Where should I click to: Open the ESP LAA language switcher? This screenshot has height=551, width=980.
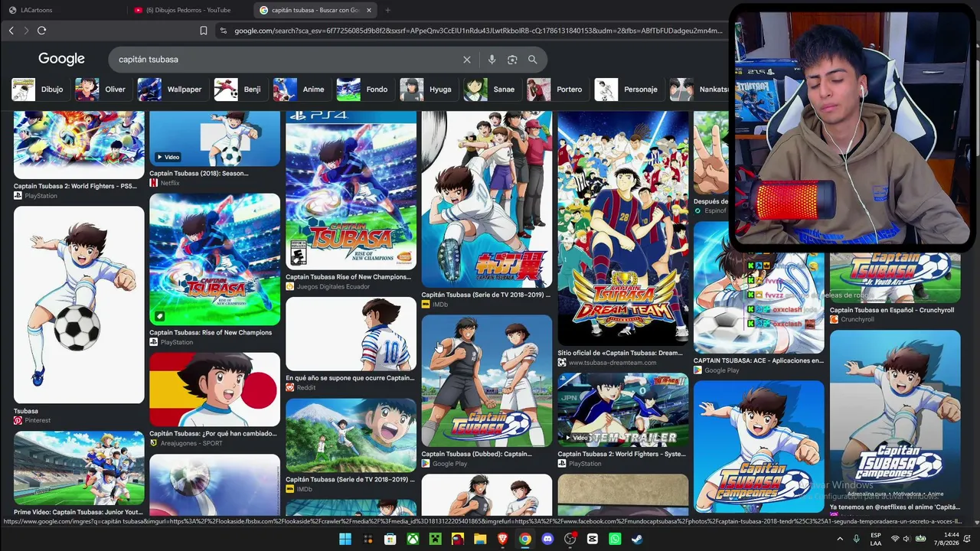click(x=876, y=539)
